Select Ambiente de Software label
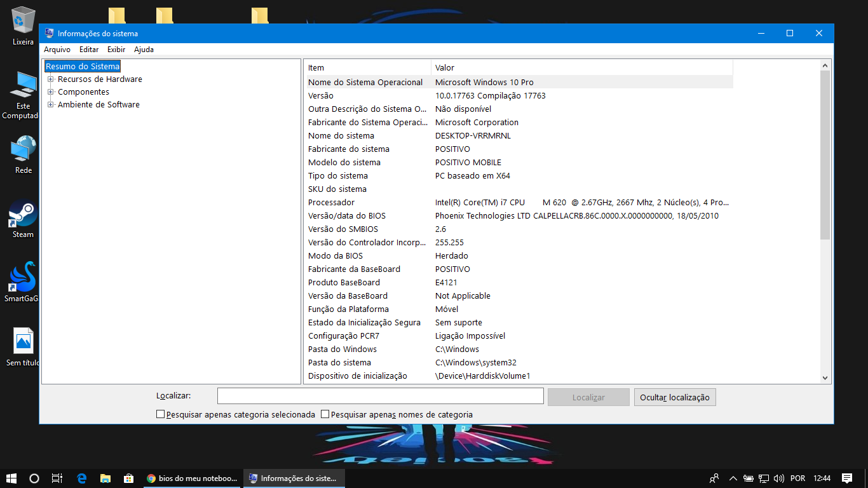 (x=98, y=105)
